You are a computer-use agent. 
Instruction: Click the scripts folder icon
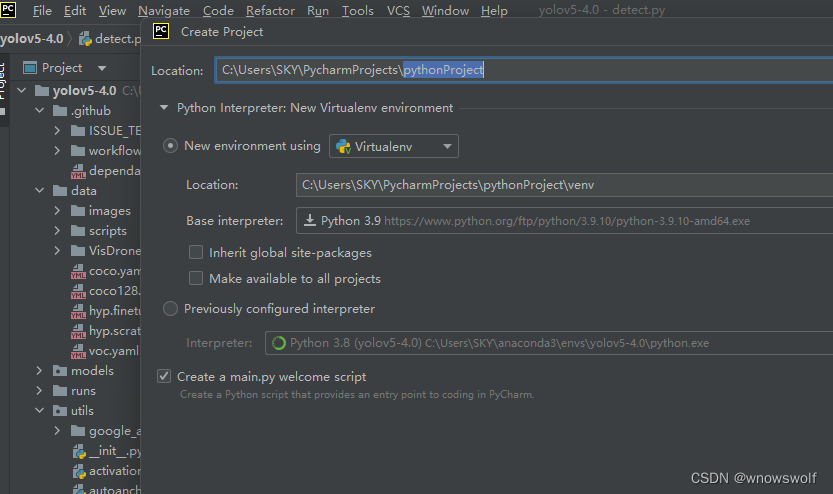(78, 231)
